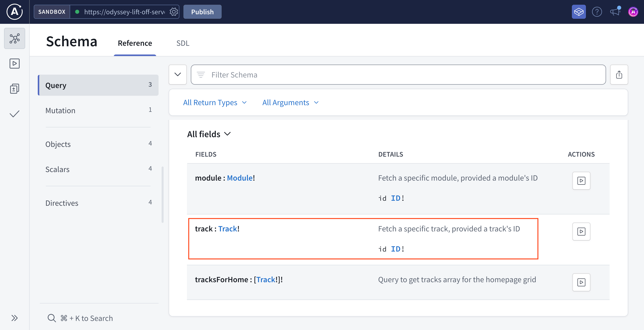Click the Apollo logo in the top corner
Screen dimensions: 644x330
[x=14, y=12]
